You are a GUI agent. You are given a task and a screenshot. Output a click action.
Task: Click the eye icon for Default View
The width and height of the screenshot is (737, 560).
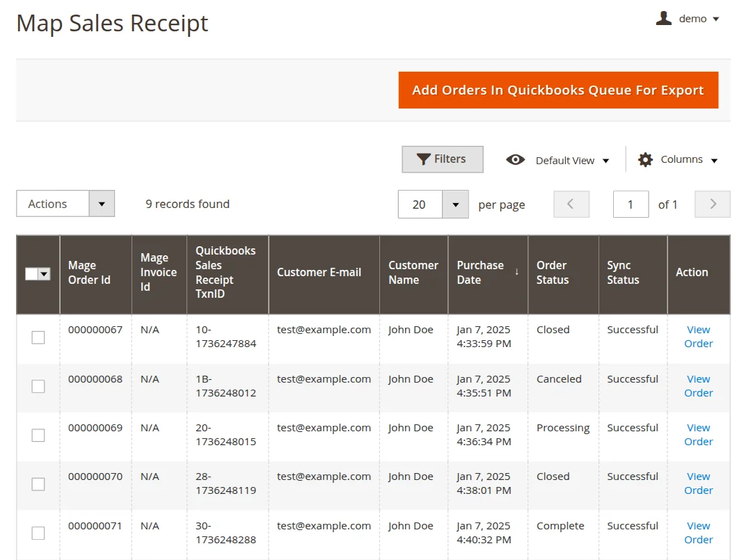(515, 160)
